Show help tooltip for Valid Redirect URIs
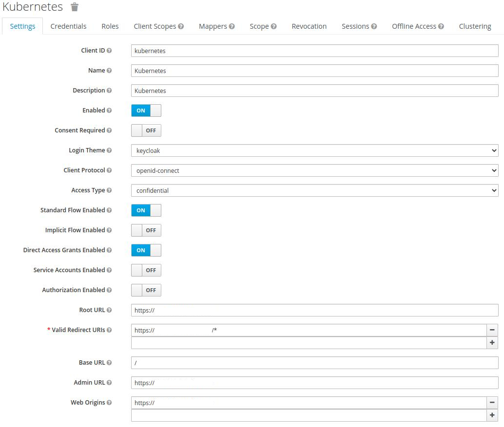Image resolution: width=504 pixels, height=427 pixels. click(109, 330)
